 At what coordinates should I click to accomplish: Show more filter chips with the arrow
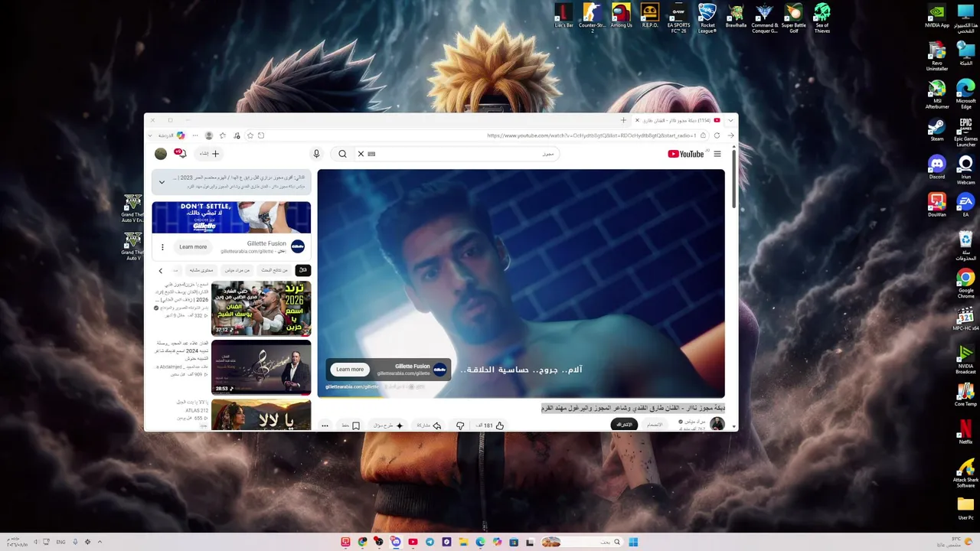pyautogui.click(x=160, y=270)
